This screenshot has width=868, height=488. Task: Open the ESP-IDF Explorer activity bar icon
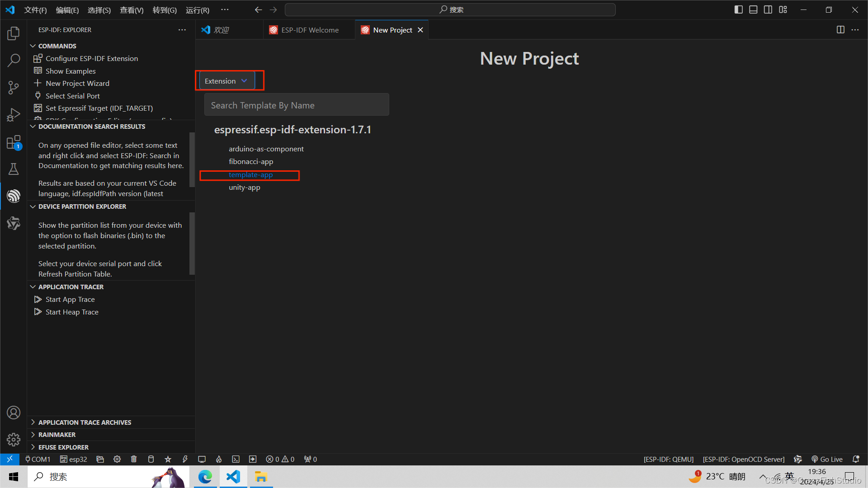[x=14, y=196]
